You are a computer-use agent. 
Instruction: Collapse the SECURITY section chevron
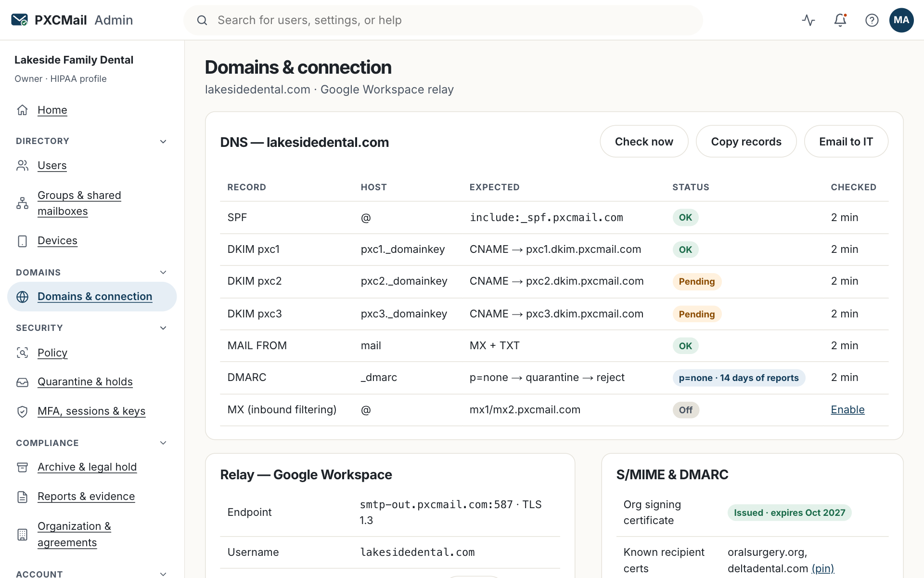[x=163, y=328]
